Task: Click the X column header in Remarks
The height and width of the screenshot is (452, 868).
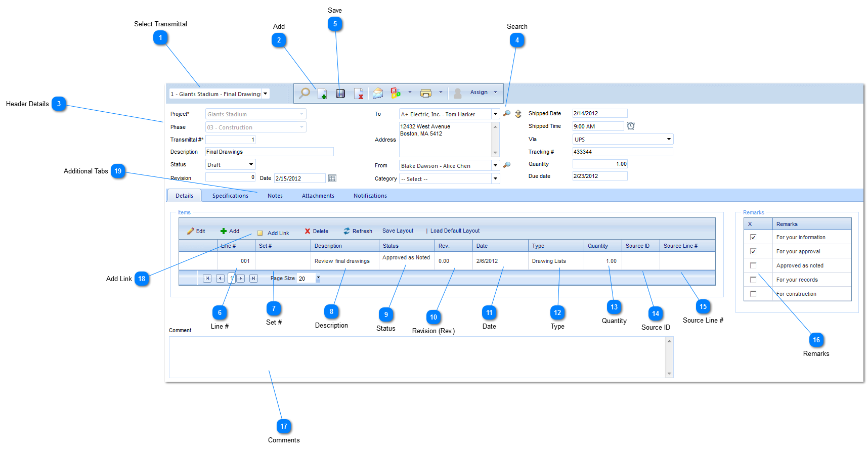Action: point(758,224)
